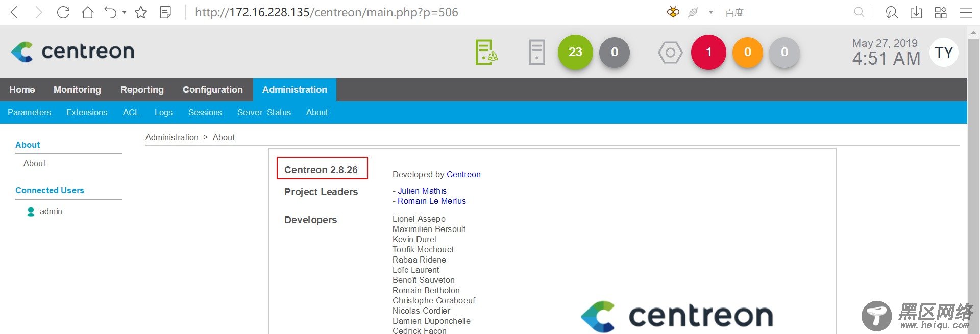This screenshot has height=334, width=980.
Task: Select About item under sidebar About heading
Action: [x=35, y=163]
